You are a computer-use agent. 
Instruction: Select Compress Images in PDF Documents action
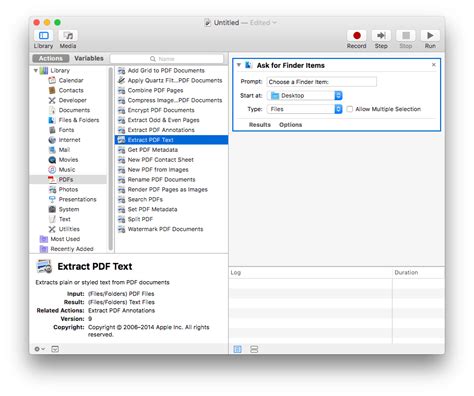[175, 100]
